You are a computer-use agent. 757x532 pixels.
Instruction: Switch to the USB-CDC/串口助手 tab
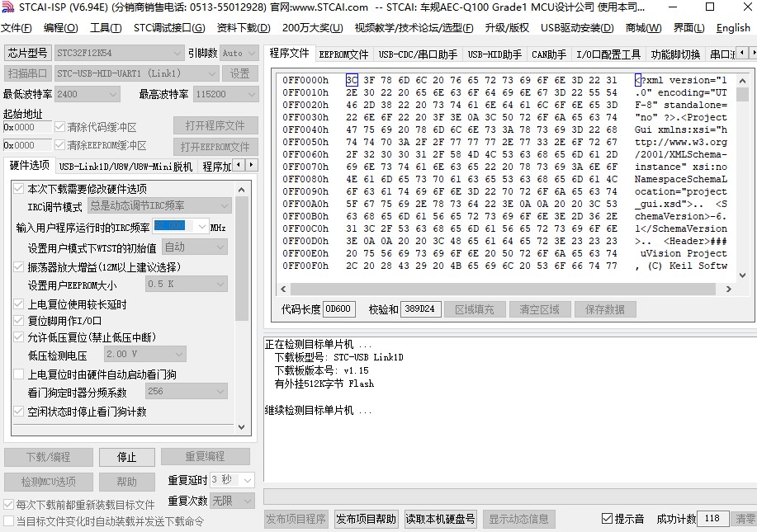pos(418,54)
